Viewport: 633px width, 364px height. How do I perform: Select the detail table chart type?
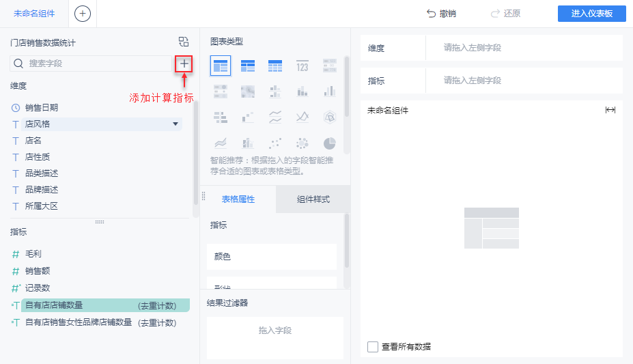coord(275,66)
